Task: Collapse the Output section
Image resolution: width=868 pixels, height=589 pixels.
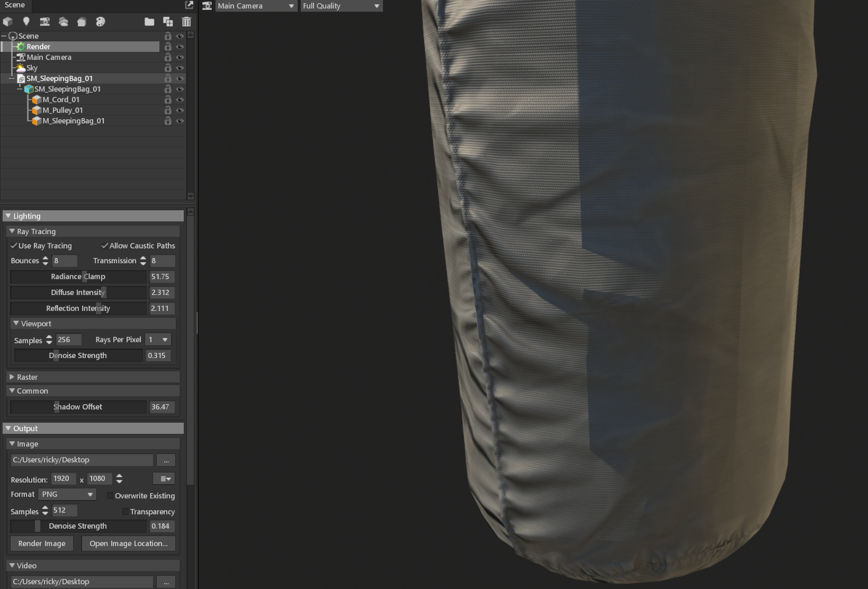Action: point(8,429)
